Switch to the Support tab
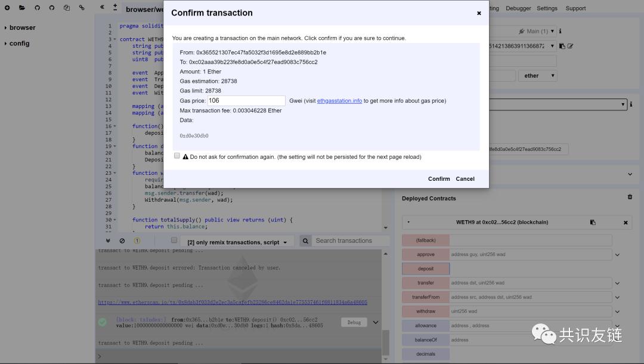The image size is (644, 364). 575,8
